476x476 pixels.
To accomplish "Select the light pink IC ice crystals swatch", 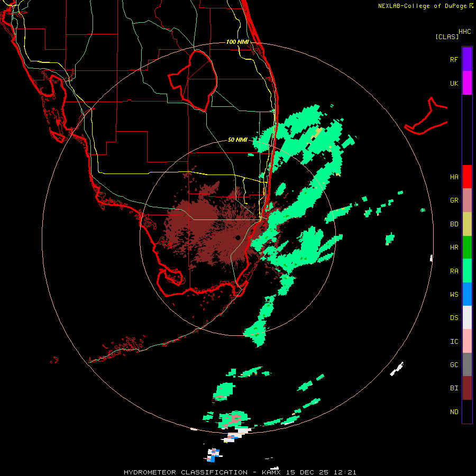I will coord(467,341).
